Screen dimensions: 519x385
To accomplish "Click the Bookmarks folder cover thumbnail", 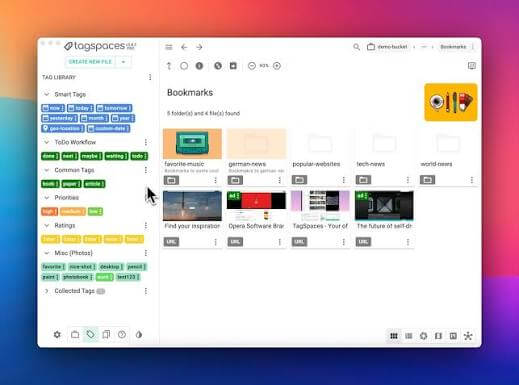I will pyautogui.click(x=451, y=102).
